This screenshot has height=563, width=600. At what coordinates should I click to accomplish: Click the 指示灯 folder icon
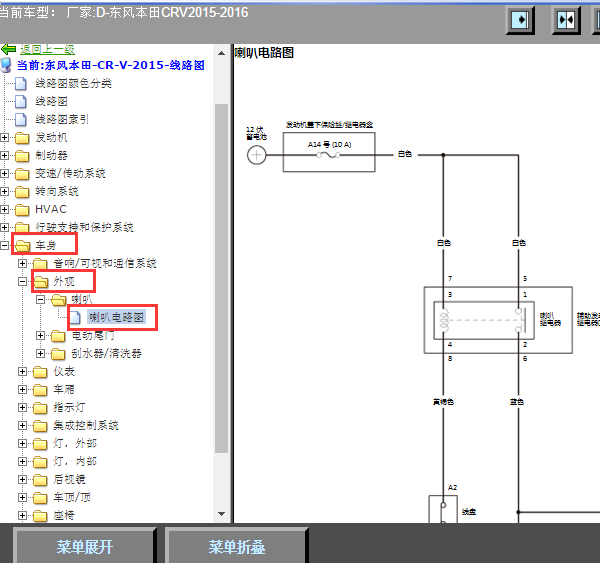coord(40,408)
